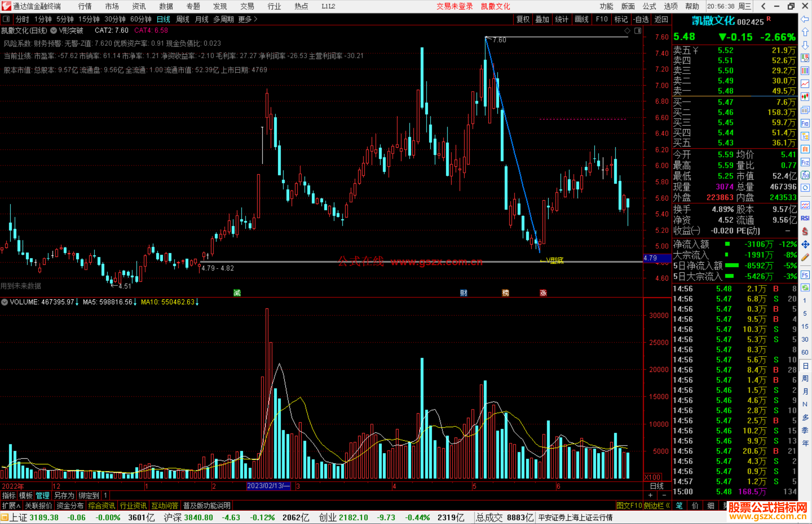Click the 涨 marker on the date axis
Screen dimensions: 812x524
pos(543,293)
